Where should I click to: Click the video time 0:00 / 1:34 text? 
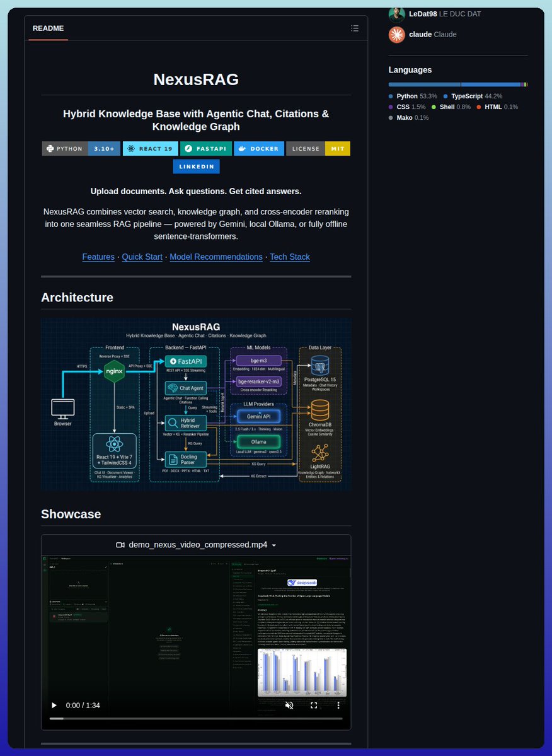(x=83, y=706)
